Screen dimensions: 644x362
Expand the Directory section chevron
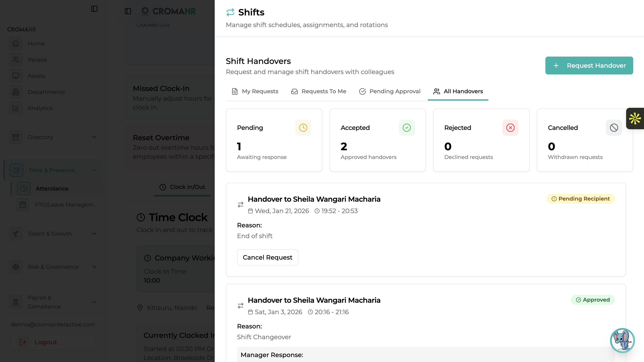(x=94, y=137)
